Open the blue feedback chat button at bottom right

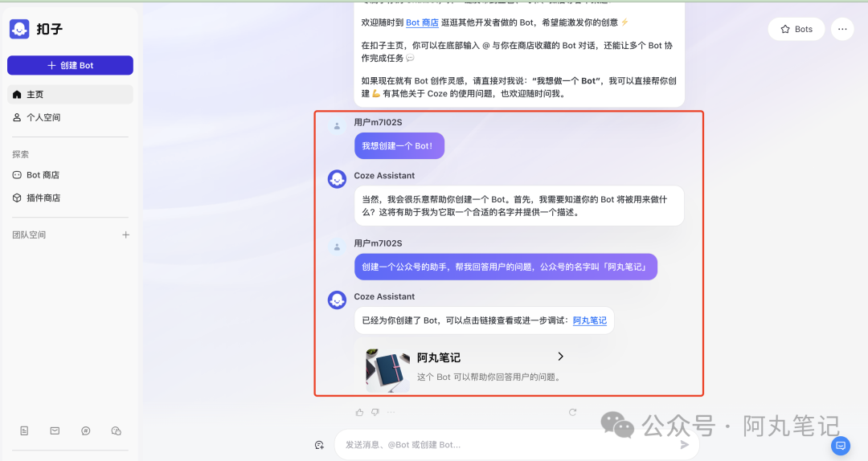coord(841,446)
